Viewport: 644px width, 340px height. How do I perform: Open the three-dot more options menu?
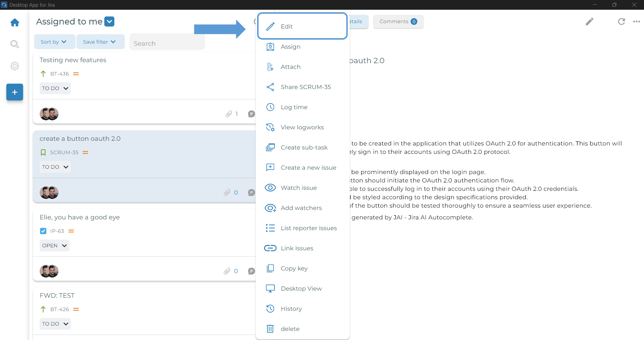(x=636, y=22)
